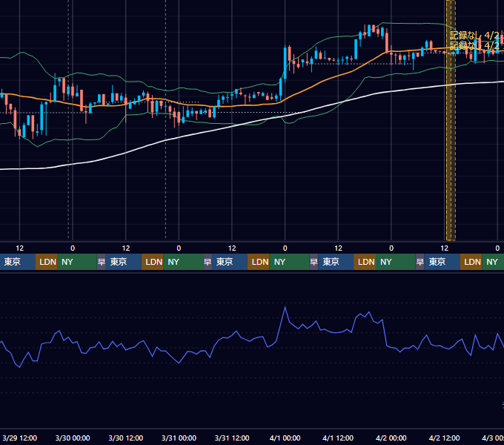Click the 4/2 12:00 date label
504x445 pixels.
click(x=444, y=438)
